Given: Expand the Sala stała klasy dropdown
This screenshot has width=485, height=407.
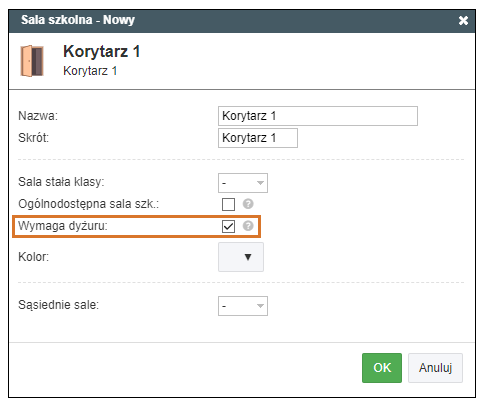Looking at the screenshot, I should pyautogui.click(x=243, y=183).
